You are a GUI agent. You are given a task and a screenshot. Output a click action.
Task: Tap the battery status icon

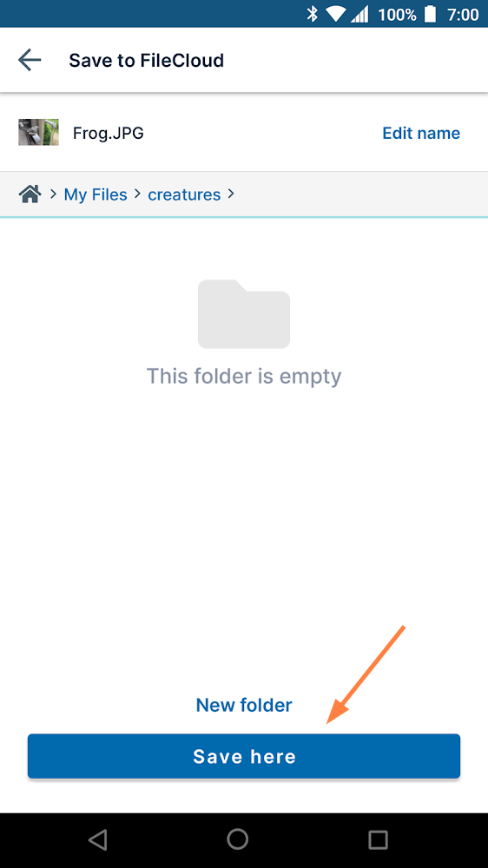(430, 14)
